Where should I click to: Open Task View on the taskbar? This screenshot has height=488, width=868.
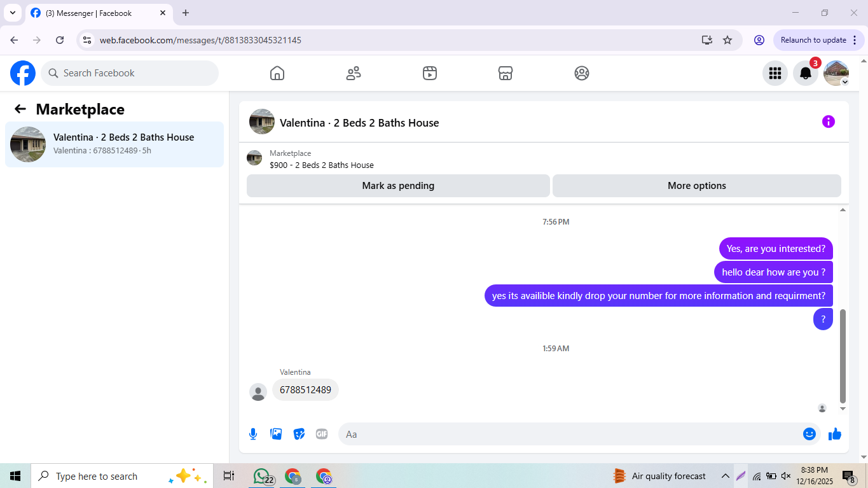[x=229, y=476]
